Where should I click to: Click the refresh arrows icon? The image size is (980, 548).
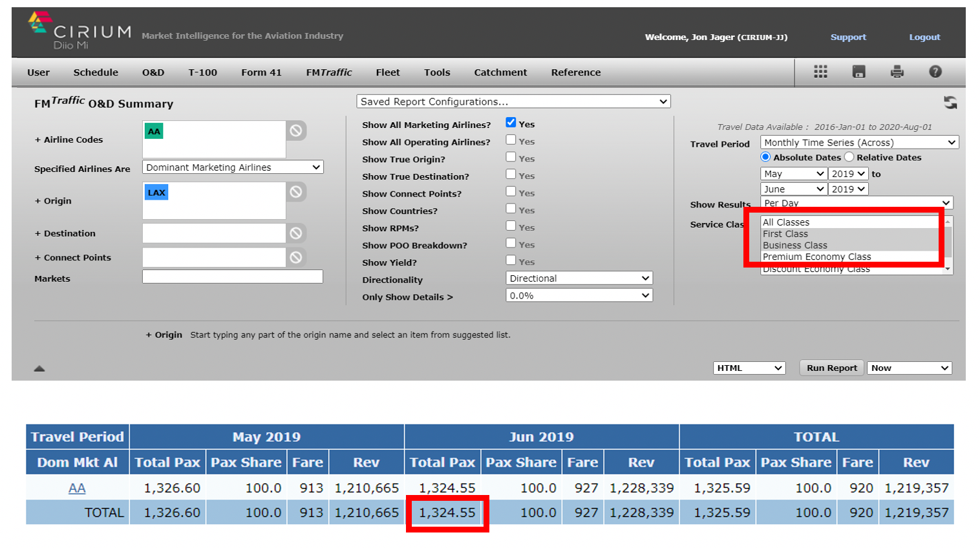click(950, 103)
